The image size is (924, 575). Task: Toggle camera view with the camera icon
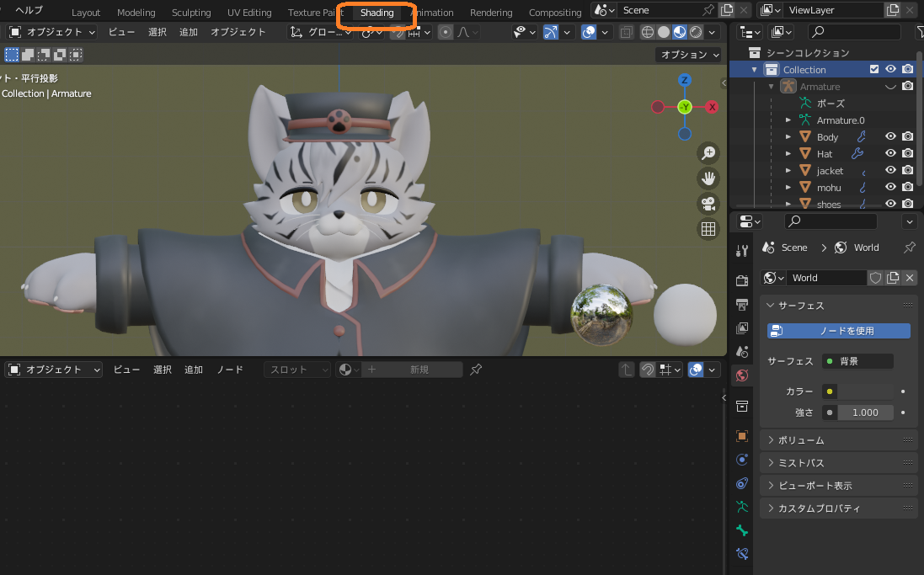(708, 204)
